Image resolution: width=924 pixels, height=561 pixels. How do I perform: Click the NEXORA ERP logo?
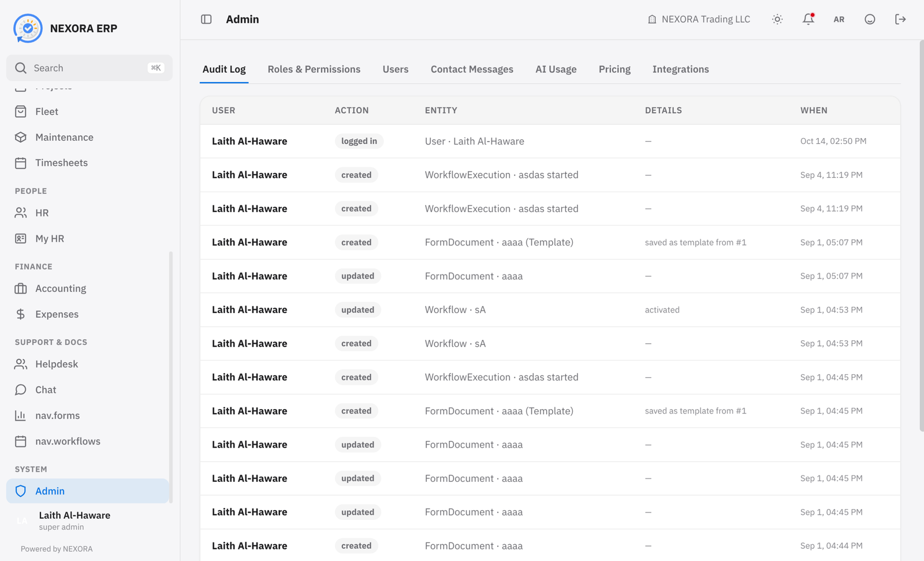pos(28,28)
